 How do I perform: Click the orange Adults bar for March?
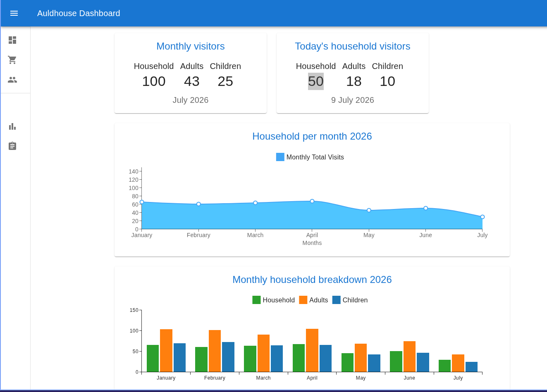pos(263,353)
